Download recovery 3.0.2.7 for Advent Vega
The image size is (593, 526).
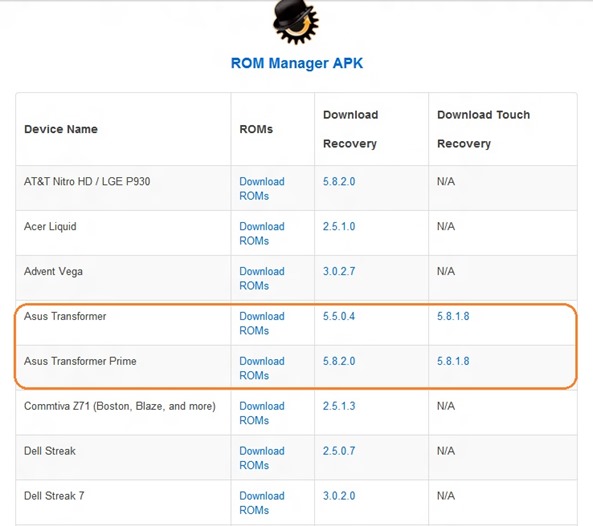click(x=339, y=272)
